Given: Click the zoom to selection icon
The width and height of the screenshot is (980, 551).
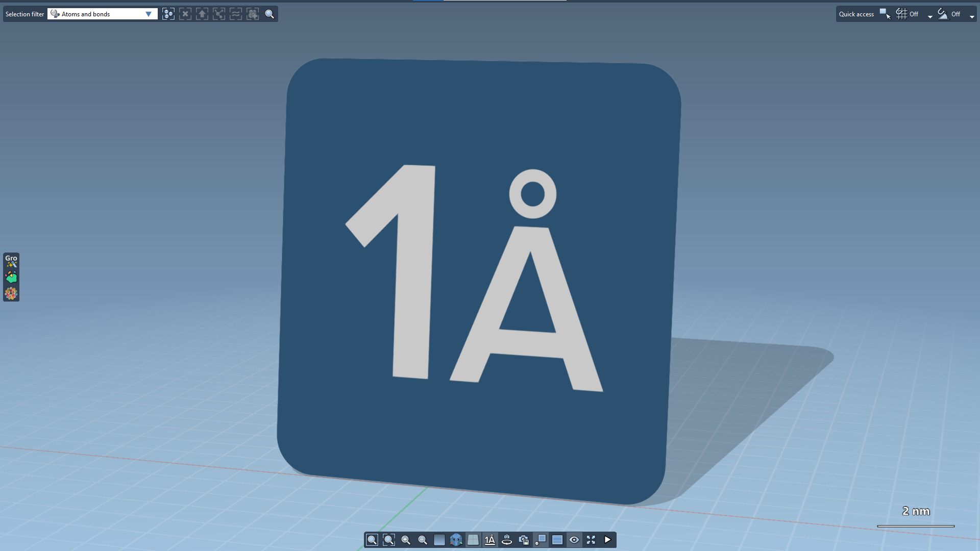Looking at the screenshot, I should point(389,540).
